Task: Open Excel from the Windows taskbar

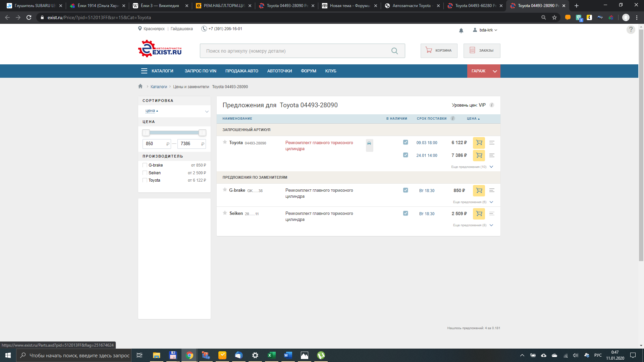Action: (272, 355)
